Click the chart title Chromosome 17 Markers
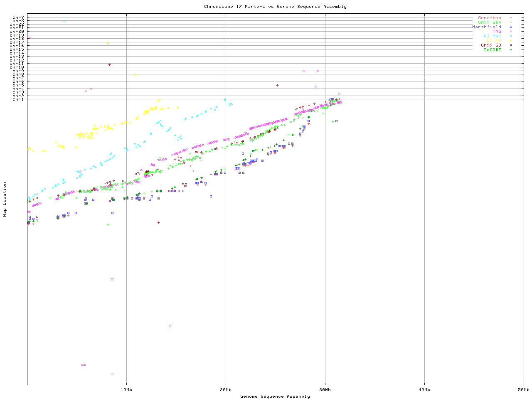Image resolution: width=532 pixels, height=399 pixels. pos(275,7)
